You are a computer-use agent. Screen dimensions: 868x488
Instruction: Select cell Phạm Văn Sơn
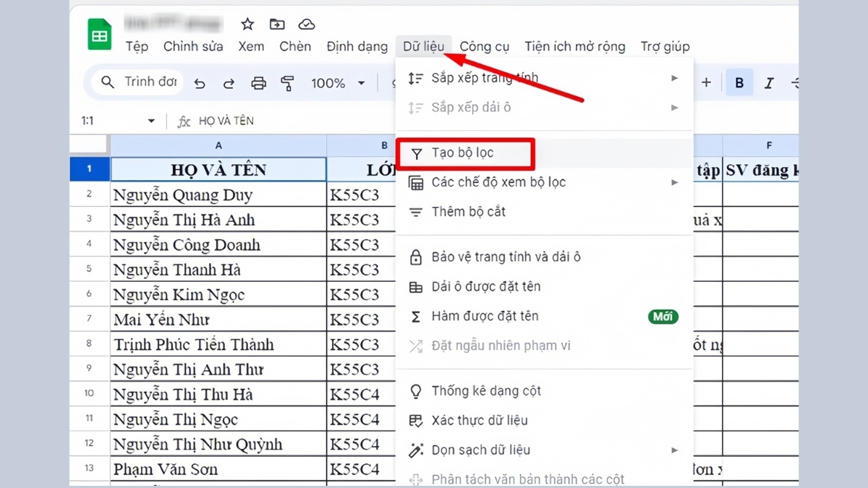(x=218, y=469)
